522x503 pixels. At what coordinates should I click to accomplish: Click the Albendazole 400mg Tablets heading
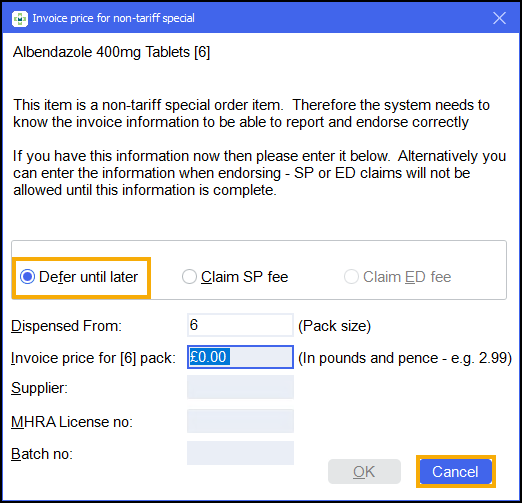tap(111, 52)
